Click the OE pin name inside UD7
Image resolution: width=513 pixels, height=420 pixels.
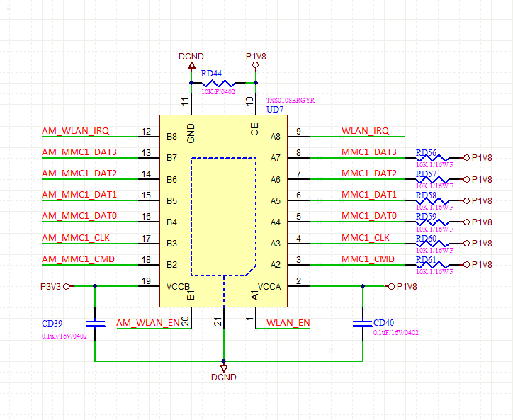click(x=255, y=129)
